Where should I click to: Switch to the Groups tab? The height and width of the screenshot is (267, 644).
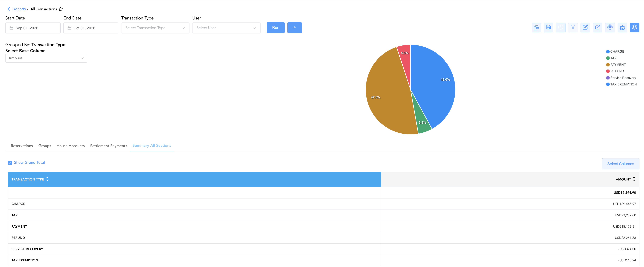tap(45, 146)
